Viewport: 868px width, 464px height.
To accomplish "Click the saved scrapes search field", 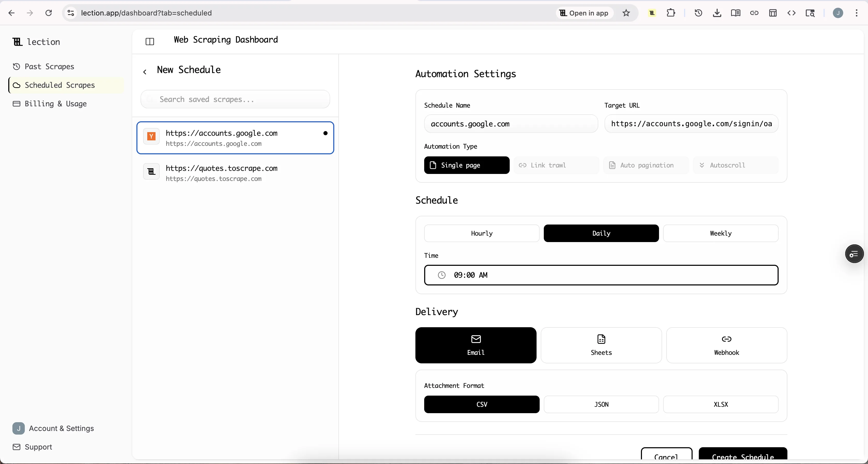I will tap(235, 99).
